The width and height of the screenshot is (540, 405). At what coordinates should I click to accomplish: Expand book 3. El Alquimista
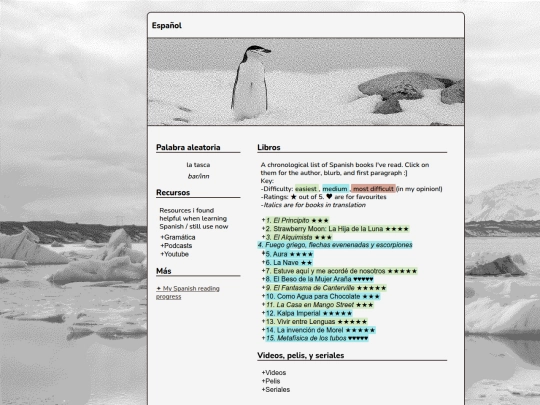[297, 237]
